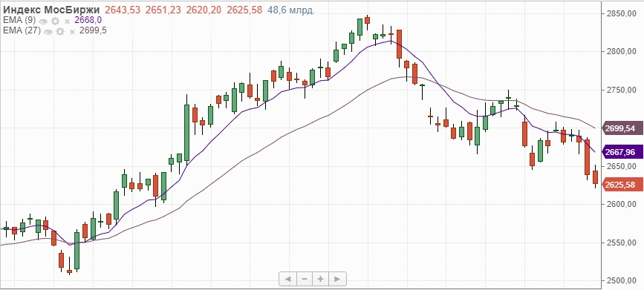Remove EMA (27) indicator with X
Viewport: 644px width, 290px height.
coord(72,31)
